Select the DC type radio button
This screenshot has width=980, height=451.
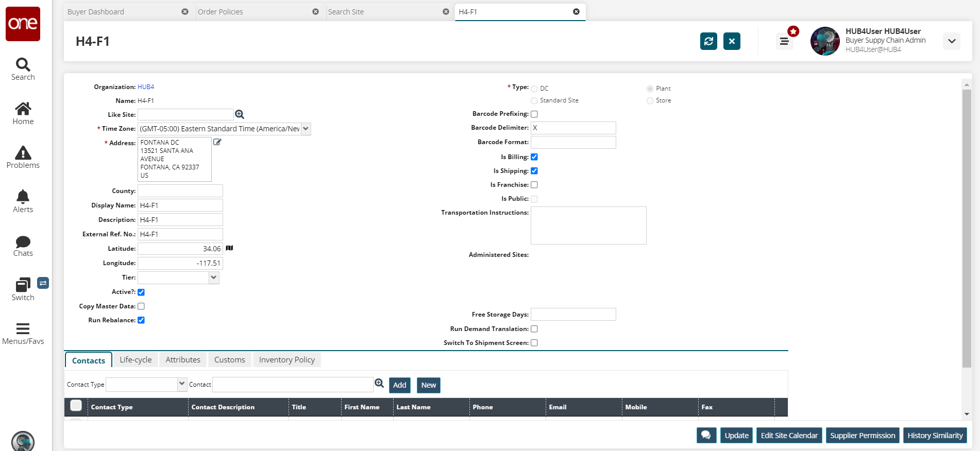(x=534, y=89)
